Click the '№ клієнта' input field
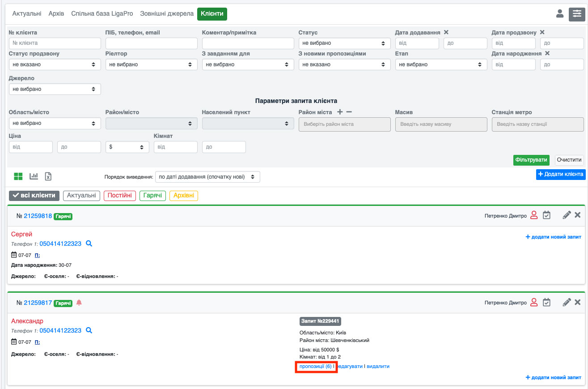Image resolution: width=588 pixels, height=389 pixels. [55, 43]
